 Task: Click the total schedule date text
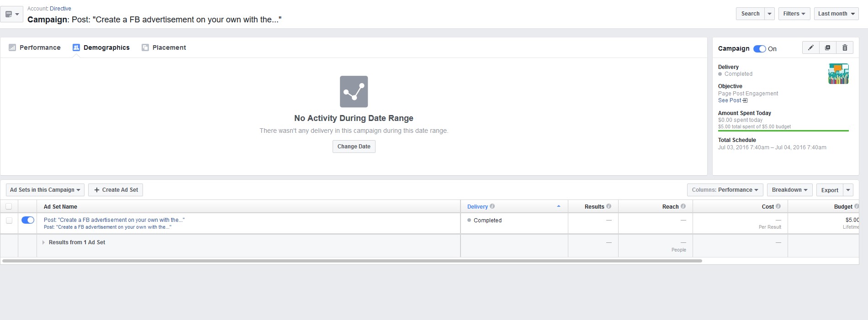click(772, 147)
